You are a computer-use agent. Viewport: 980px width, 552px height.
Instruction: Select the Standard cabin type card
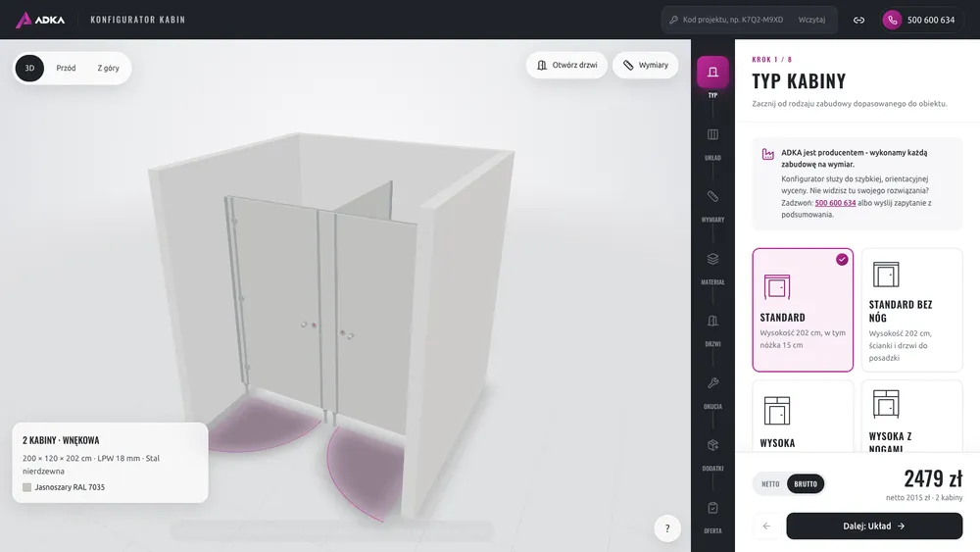click(x=803, y=310)
